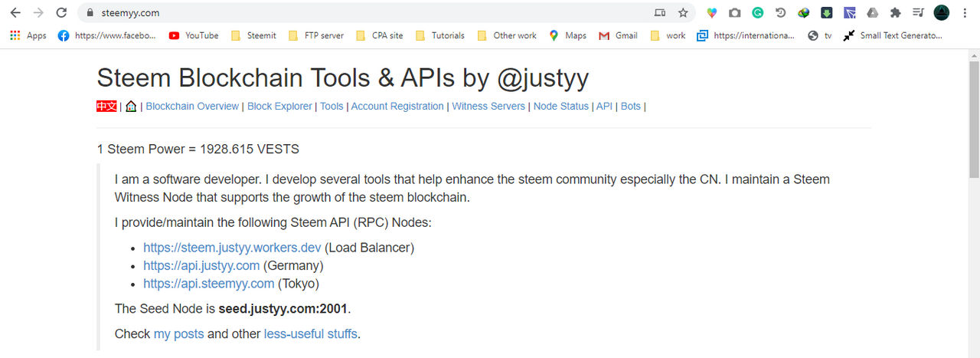
Task: Open the media control playlist icon
Action: [x=919, y=13]
